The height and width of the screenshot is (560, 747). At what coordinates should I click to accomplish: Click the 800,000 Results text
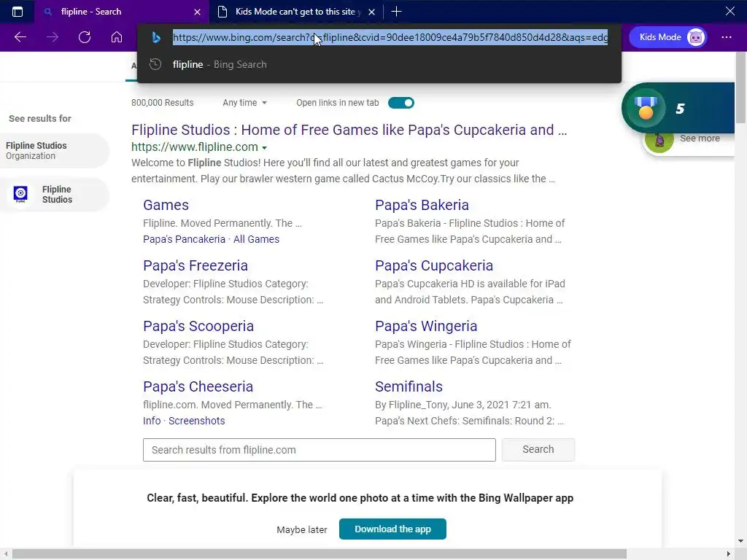click(x=163, y=103)
